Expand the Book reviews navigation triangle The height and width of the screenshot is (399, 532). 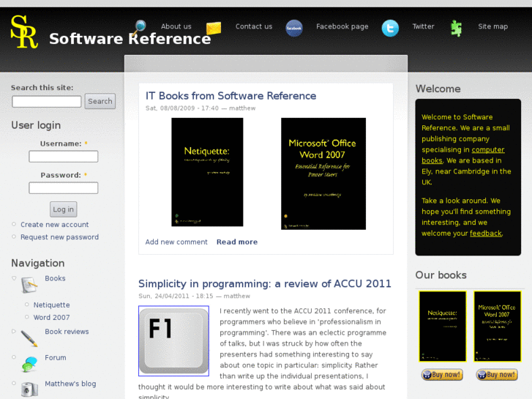tap(14, 331)
